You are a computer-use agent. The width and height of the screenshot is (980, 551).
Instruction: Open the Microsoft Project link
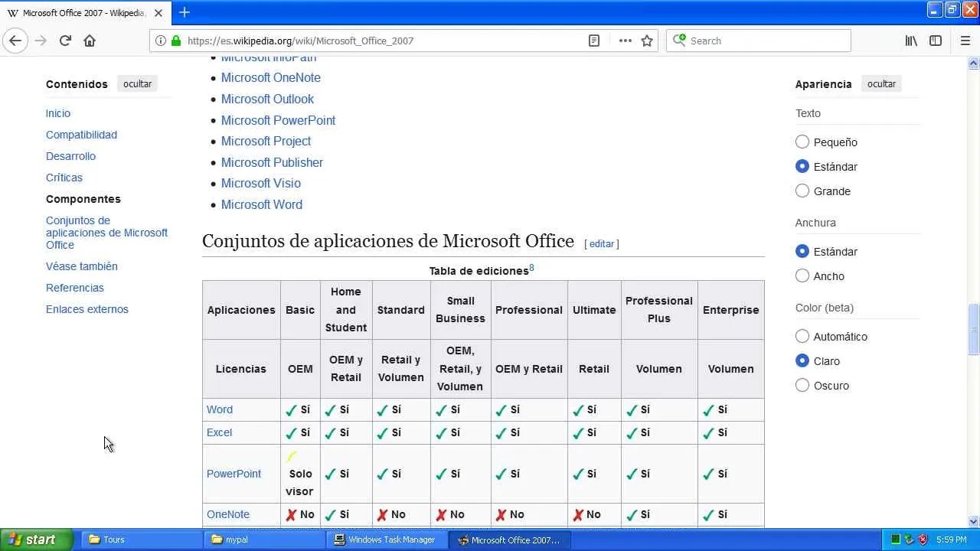tap(266, 141)
